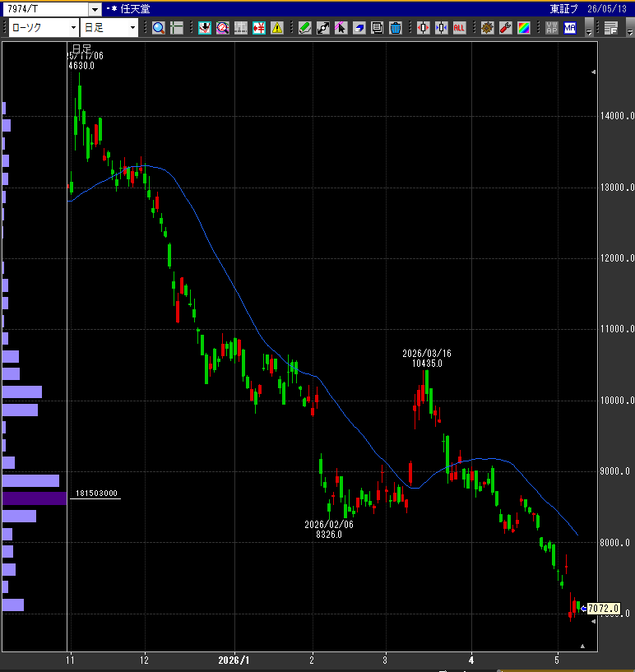Click the grayed-out table chart icon
This screenshot has width=635, height=672.
pos(241,28)
